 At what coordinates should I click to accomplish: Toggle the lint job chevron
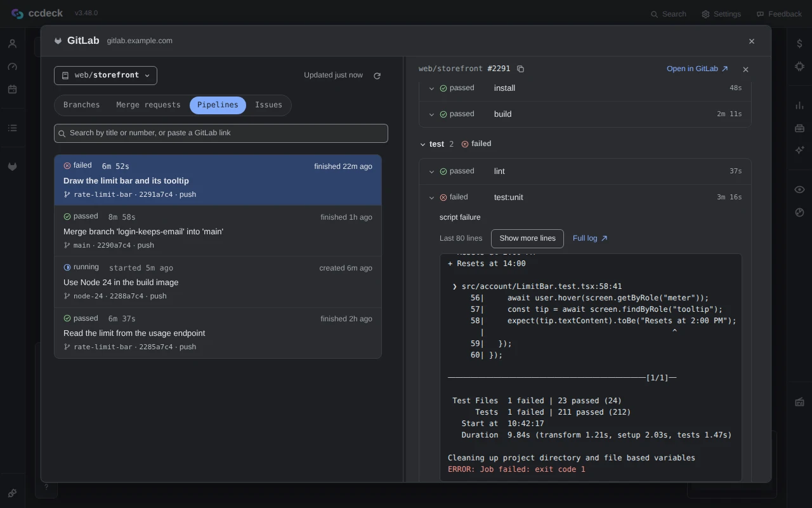point(431,171)
